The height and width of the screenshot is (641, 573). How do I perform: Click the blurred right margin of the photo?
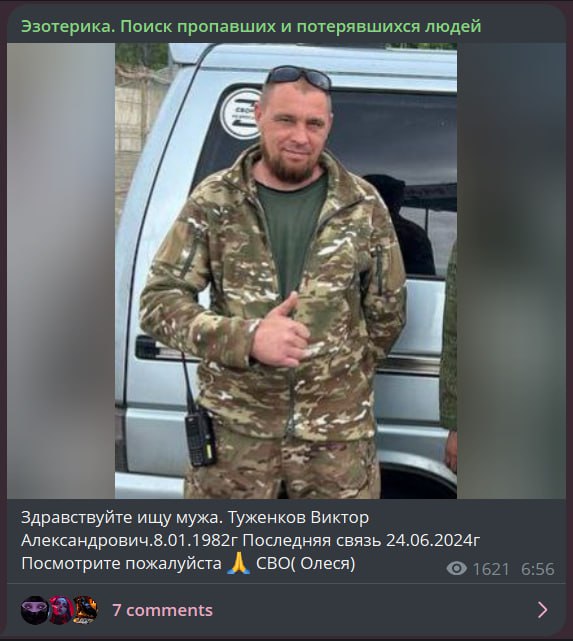[511, 271]
